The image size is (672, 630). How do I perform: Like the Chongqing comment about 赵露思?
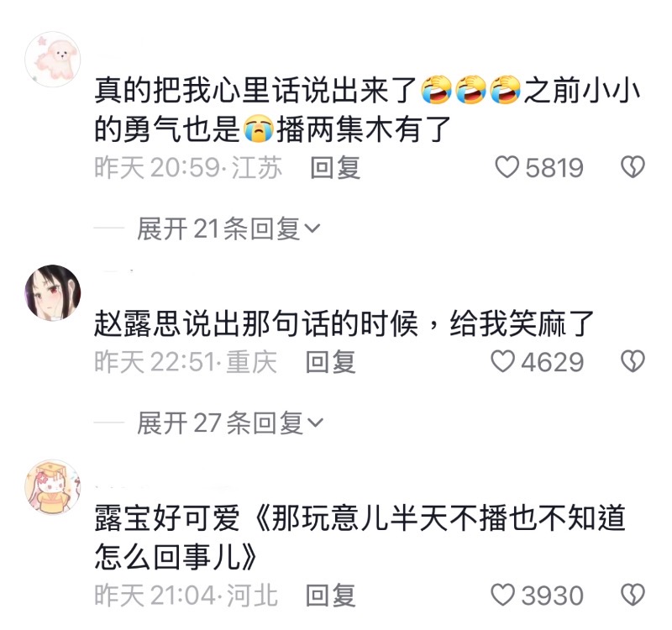pos(502,362)
